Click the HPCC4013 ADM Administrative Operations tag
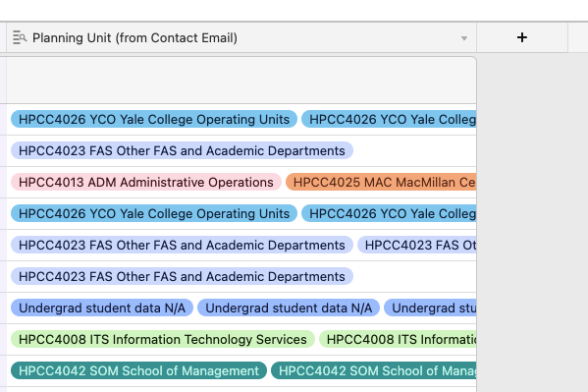Screen dimensions: 588x392 point(146,182)
